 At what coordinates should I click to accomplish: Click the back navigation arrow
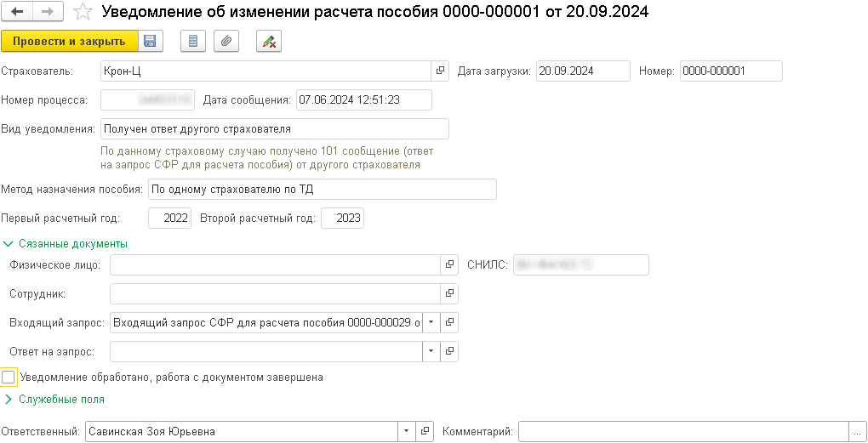click(18, 12)
